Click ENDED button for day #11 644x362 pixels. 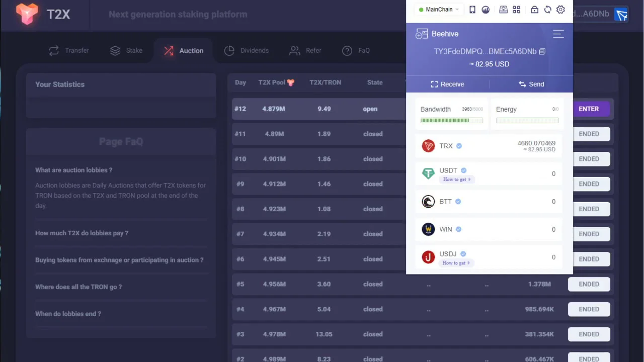(x=589, y=134)
